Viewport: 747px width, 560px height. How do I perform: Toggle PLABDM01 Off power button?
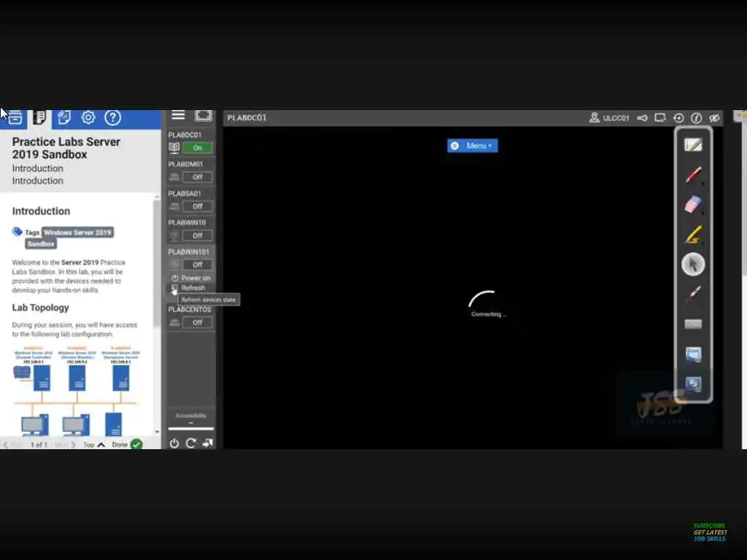[197, 177]
